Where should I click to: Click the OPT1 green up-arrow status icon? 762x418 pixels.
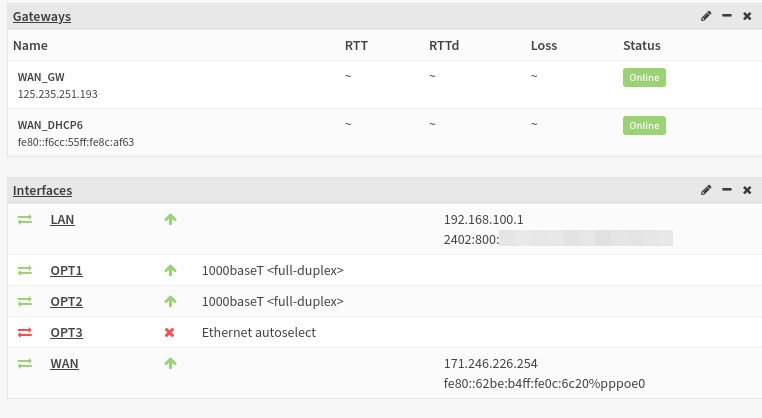[170, 271]
